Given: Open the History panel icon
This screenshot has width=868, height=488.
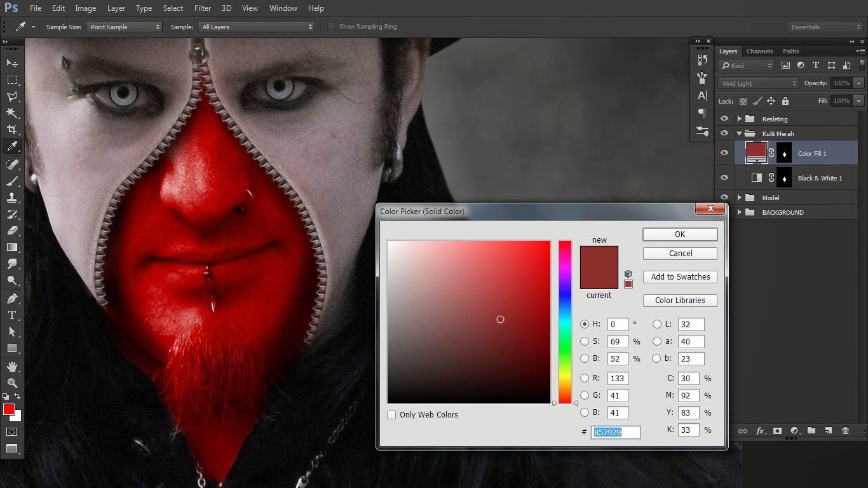Looking at the screenshot, I should 702,60.
